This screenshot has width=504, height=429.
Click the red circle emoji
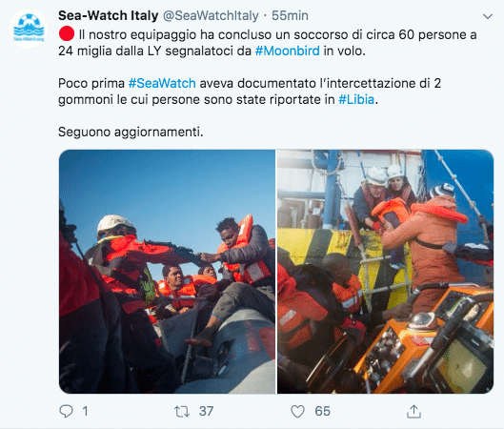tap(67, 33)
